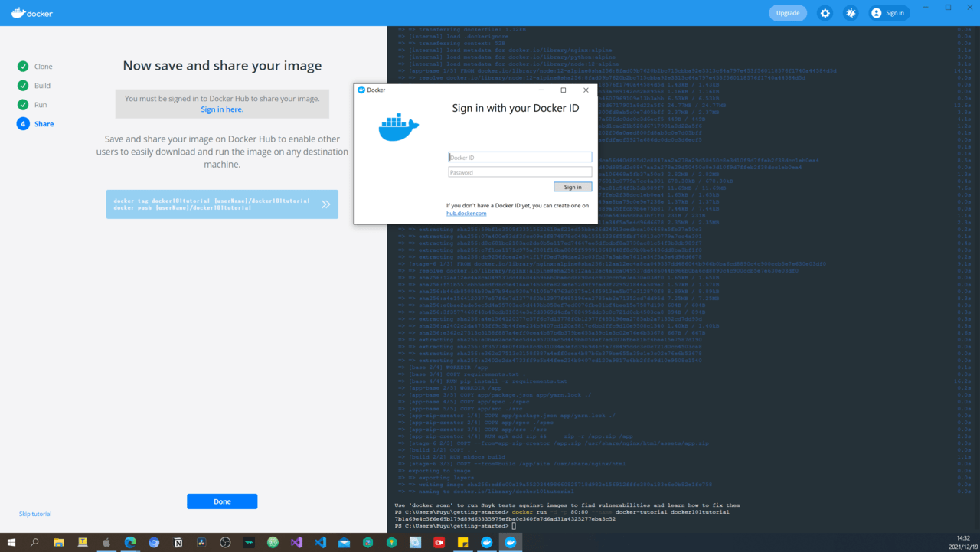Viewport: 980px width, 552px height.
Task: Select the Run step
Action: pos(32,105)
